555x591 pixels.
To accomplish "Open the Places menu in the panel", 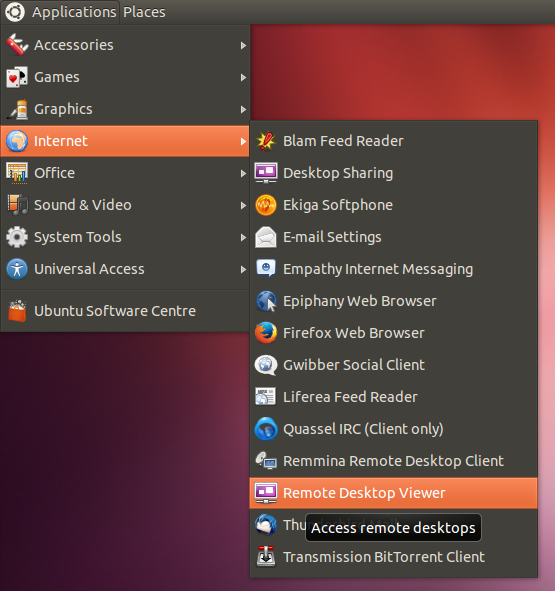I will pos(144,12).
